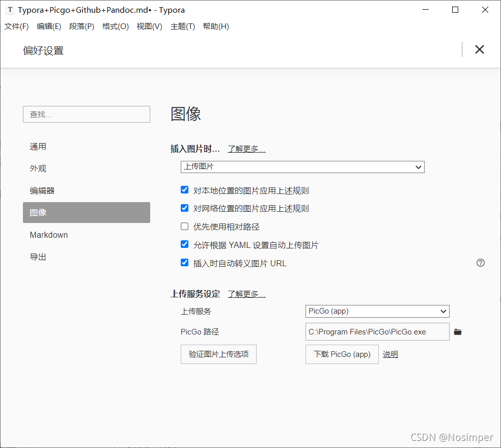
Task: Minimize the Typora window
Action: [x=426, y=10]
